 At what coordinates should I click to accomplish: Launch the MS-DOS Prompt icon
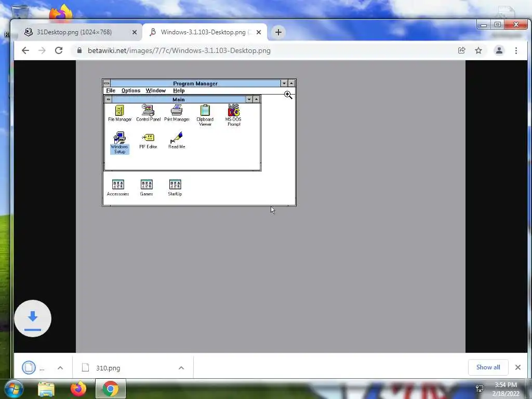point(233,115)
